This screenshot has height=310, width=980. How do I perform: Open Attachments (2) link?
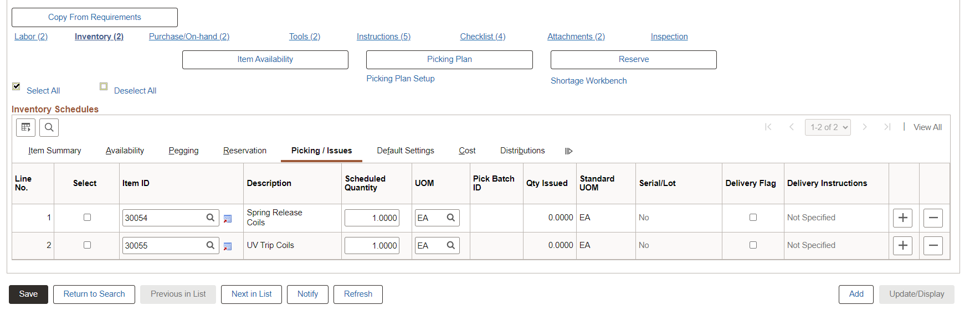point(576,37)
